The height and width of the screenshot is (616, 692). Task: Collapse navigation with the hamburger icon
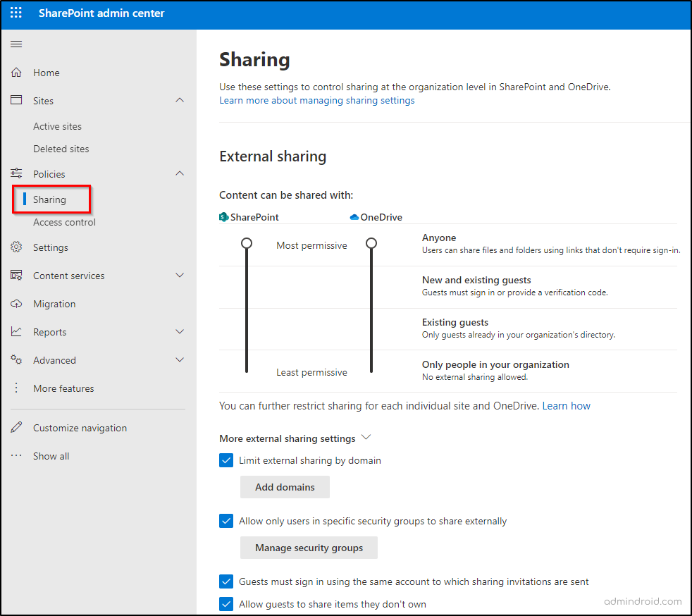[16, 44]
